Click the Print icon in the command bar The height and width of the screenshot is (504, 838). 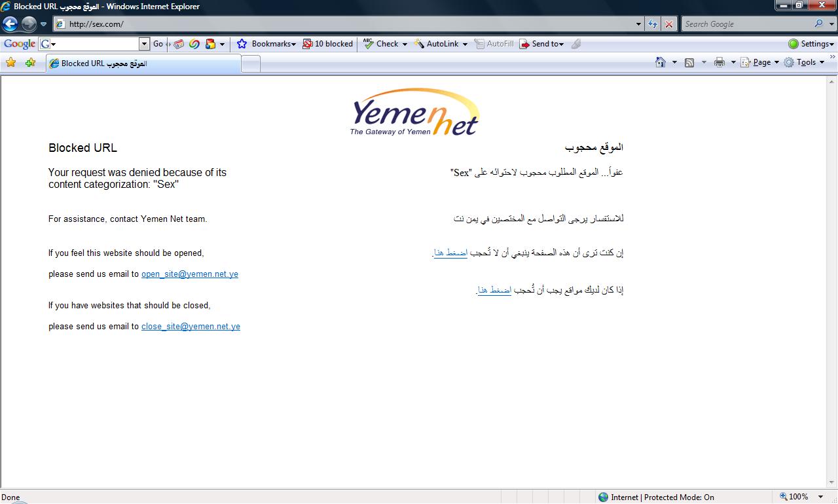coord(720,62)
